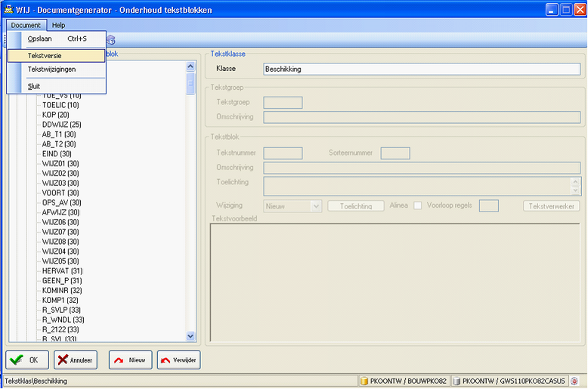Open the Help menu
The width and height of the screenshot is (588, 389).
58,25
